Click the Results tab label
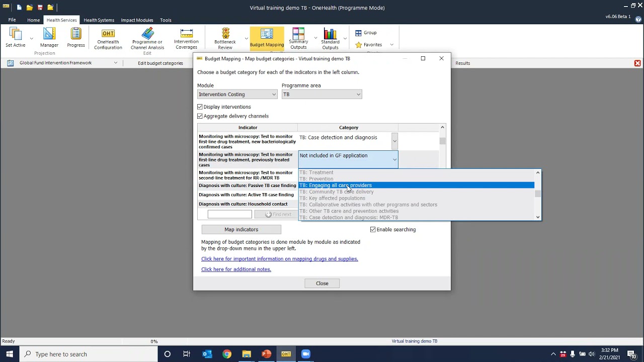 point(463,63)
